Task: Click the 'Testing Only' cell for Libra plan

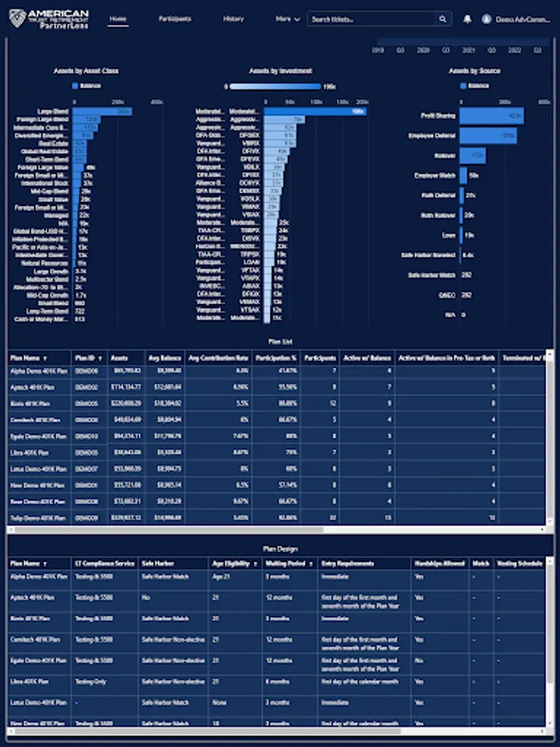Action: [90, 681]
